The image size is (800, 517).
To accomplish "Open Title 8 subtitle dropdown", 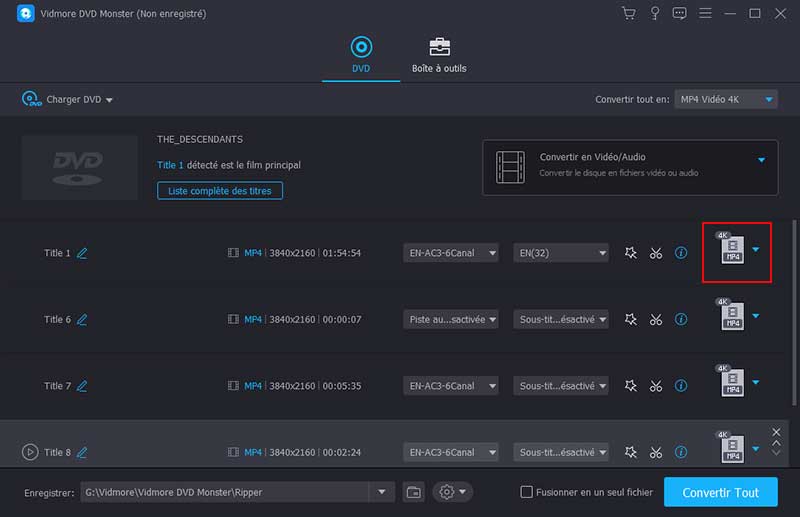I will [x=561, y=452].
